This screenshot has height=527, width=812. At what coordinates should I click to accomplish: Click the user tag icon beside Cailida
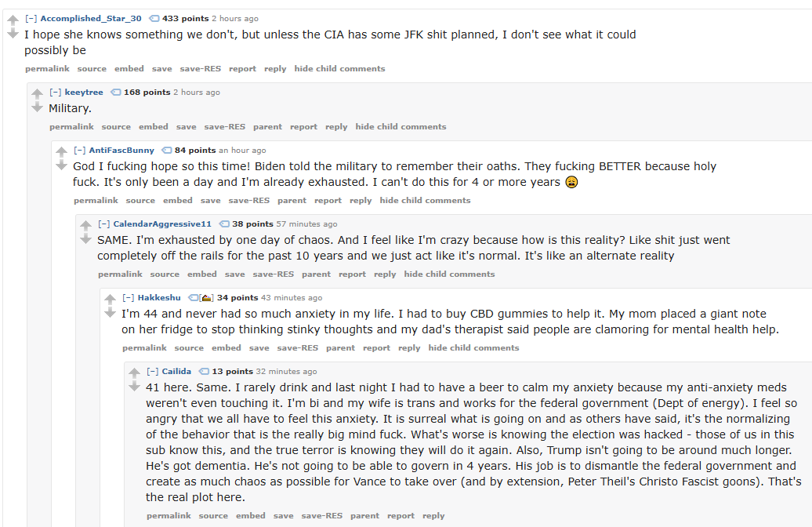(204, 372)
